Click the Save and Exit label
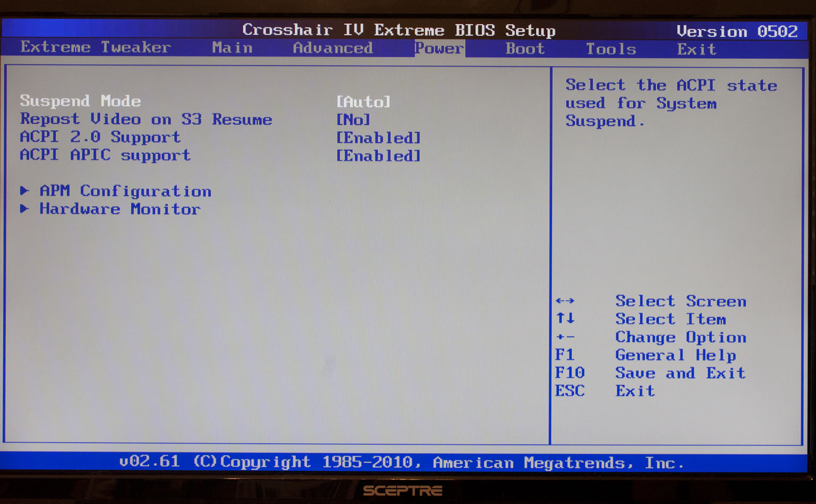816x504 pixels. click(x=681, y=373)
